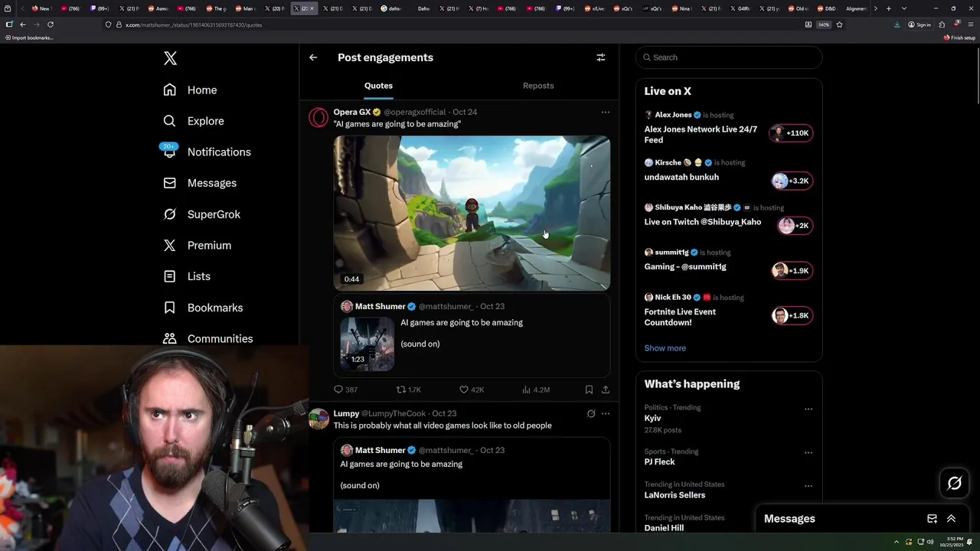Open more options on Lumpy's post
Viewport: 980px width, 551px height.
(606, 414)
